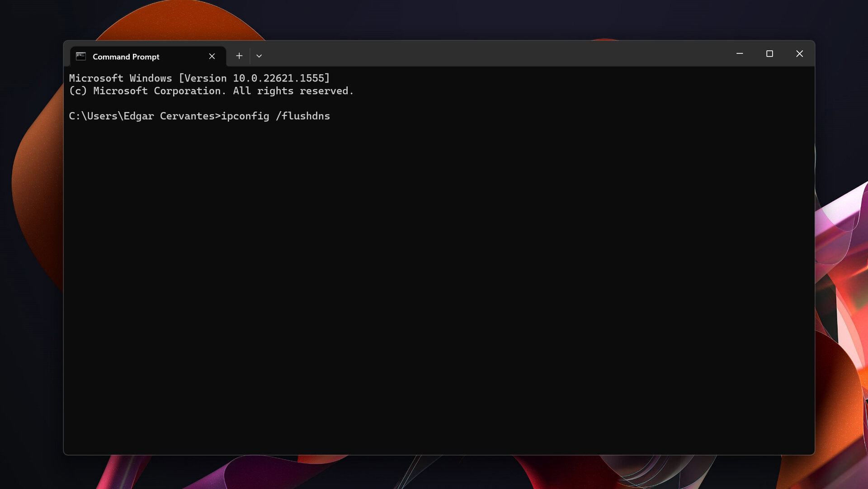Click the tab list chevron dropdown
This screenshot has width=868, height=489.
click(258, 56)
